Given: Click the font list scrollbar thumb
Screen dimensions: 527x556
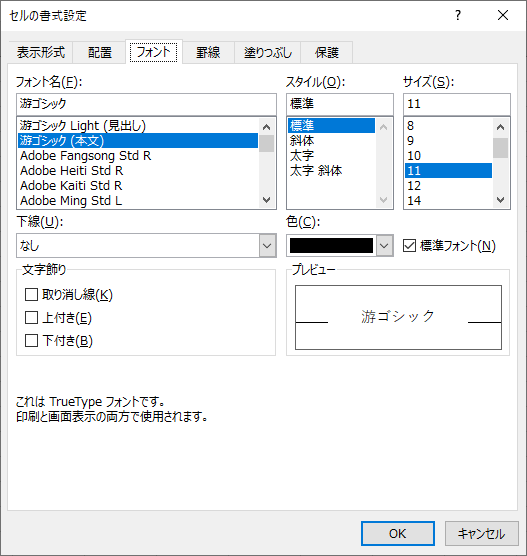Looking at the screenshot, I should tap(266, 143).
